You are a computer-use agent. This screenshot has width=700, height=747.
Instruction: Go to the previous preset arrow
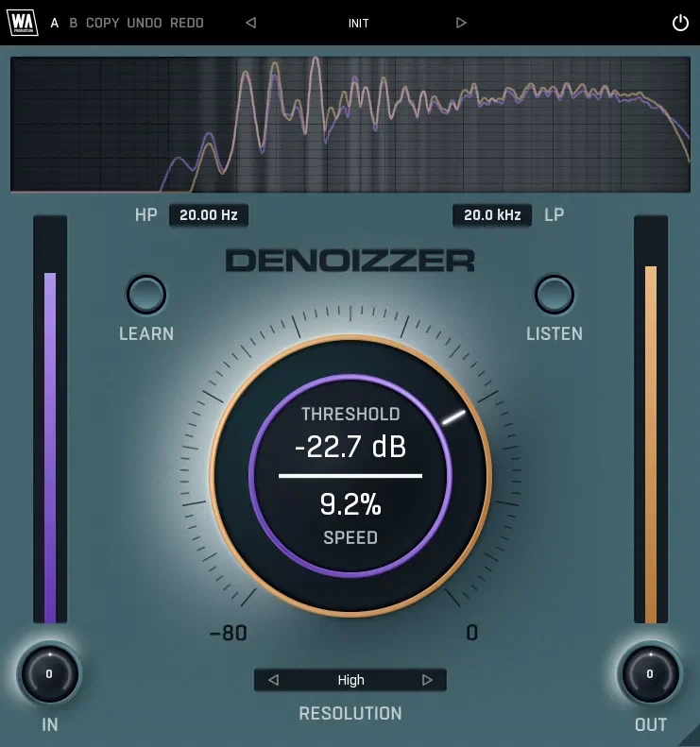(250, 23)
